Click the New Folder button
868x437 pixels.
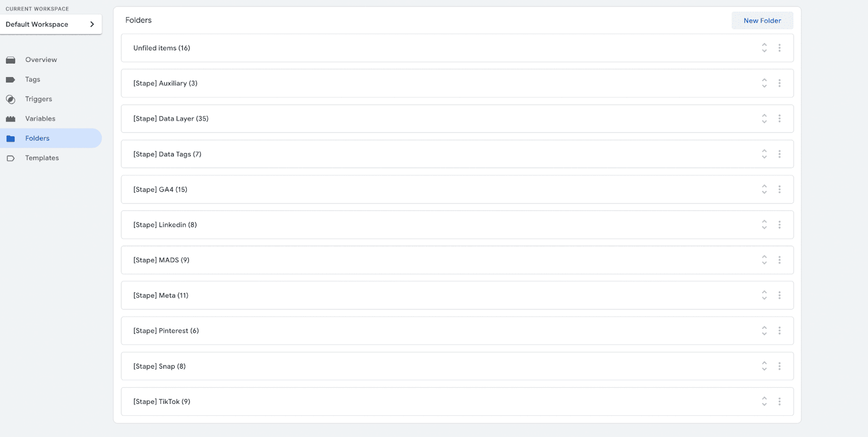pos(762,21)
